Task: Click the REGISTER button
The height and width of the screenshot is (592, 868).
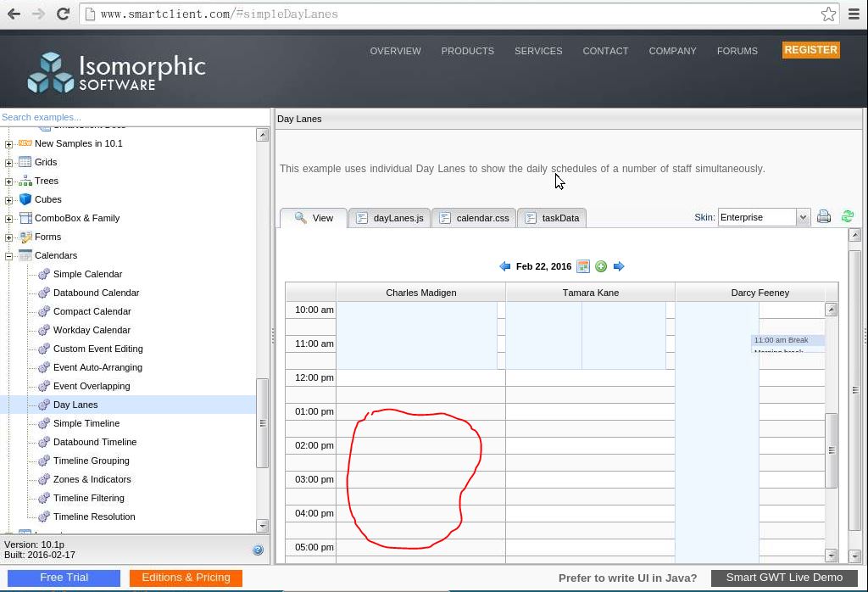Action: point(810,50)
